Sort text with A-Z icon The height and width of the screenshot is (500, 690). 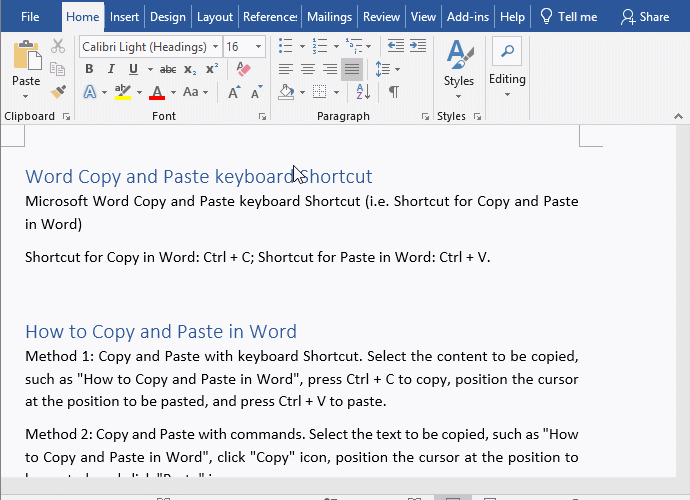pyautogui.click(x=363, y=92)
